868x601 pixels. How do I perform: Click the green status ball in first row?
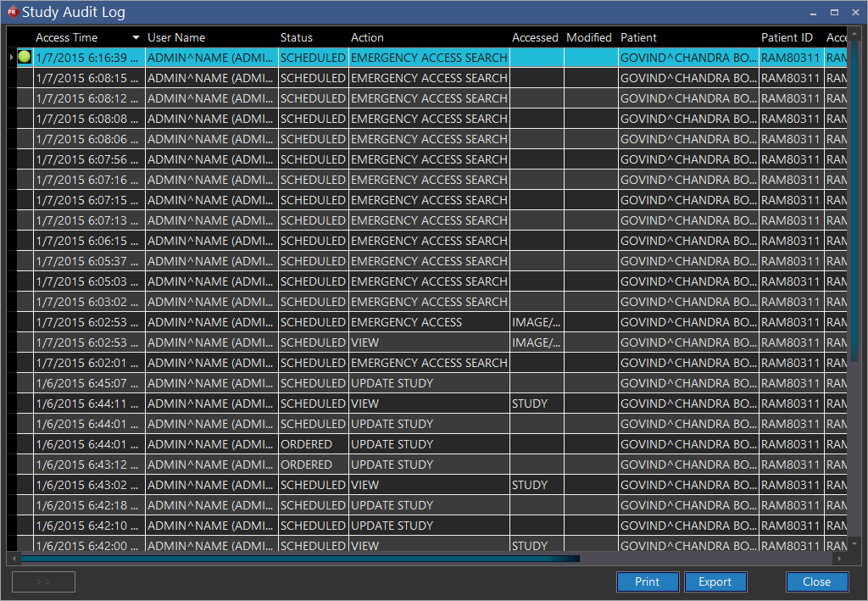[x=25, y=58]
